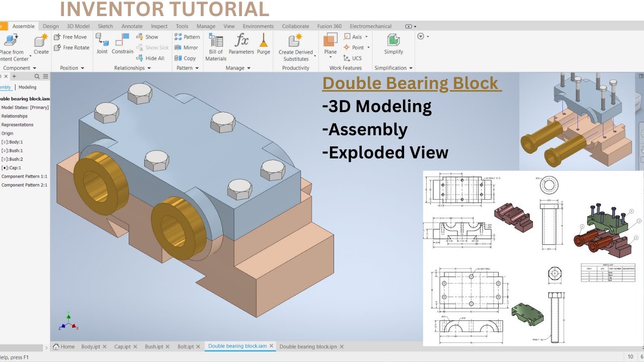Select Component Pattern 1:1 in browser
The height and width of the screenshot is (362, 644).
[x=24, y=176]
